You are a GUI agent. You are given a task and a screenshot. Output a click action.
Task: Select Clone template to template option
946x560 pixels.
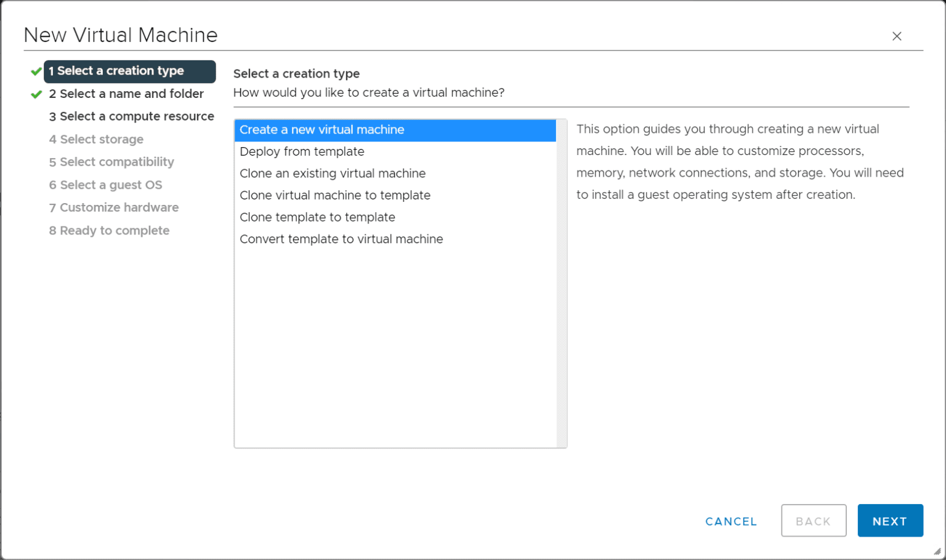pos(318,217)
